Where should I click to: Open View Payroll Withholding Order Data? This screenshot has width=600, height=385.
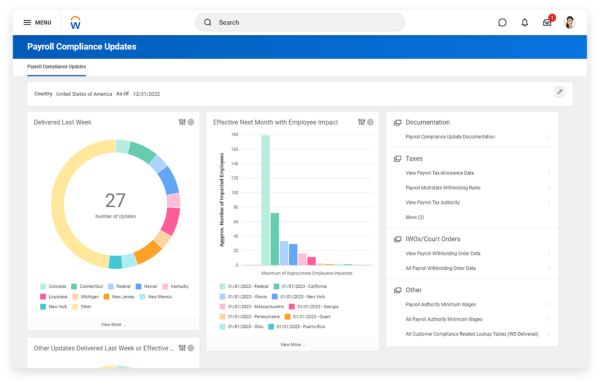click(443, 253)
